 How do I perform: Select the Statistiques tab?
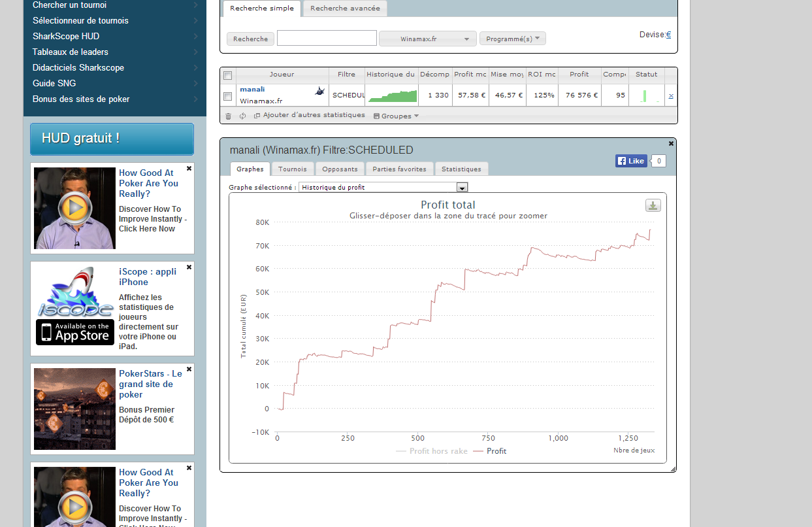click(461, 169)
